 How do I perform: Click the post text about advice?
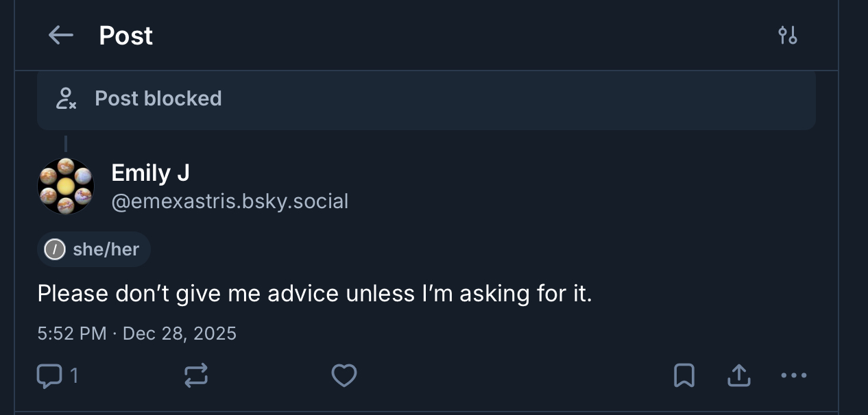click(314, 294)
